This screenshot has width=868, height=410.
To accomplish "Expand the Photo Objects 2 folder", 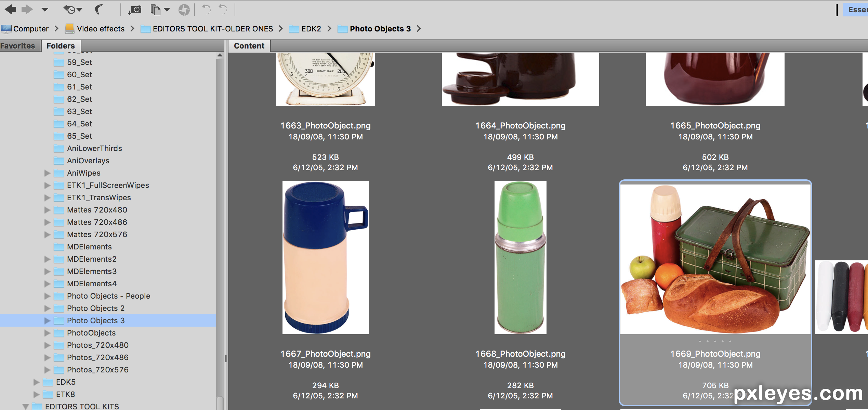I will (47, 309).
